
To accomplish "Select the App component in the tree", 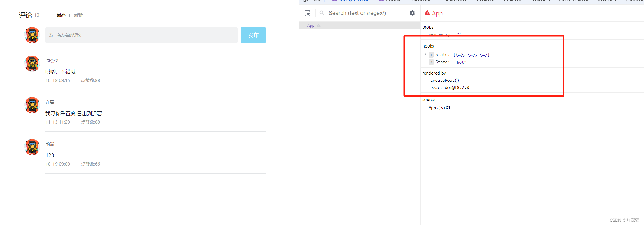I will (x=311, y=26).
